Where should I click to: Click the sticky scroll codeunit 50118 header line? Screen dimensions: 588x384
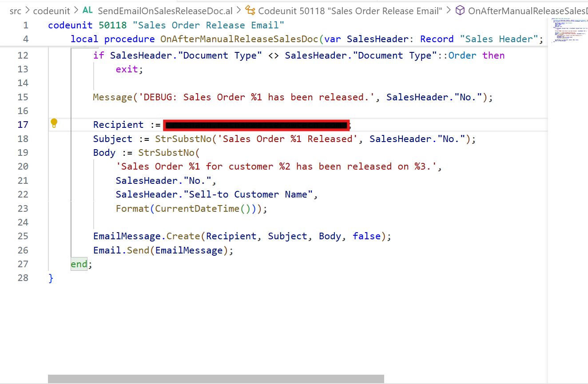point(166,25)
